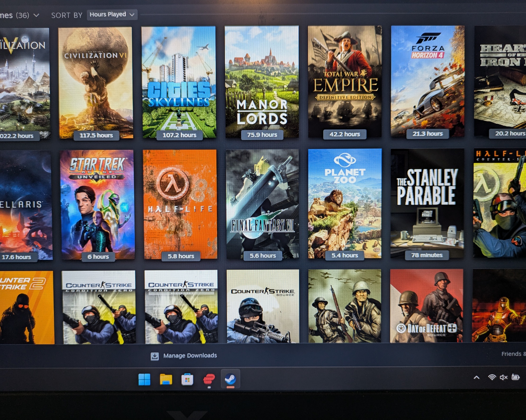Click the battery status icon
Screen dimensions: 526x420
coord(516,377)
